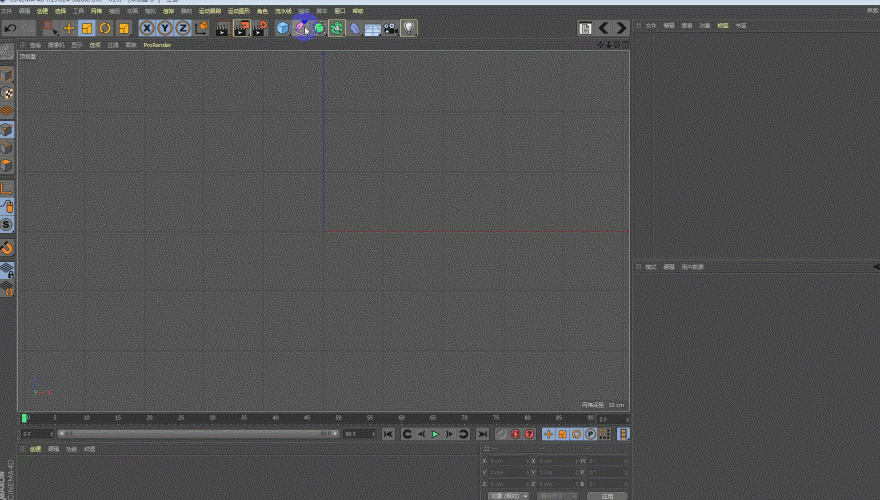Open the 运动图形 (MoGraph) menu
This screenshot has height=500, width=880.
pyautogui.click(x=239, y=11)
